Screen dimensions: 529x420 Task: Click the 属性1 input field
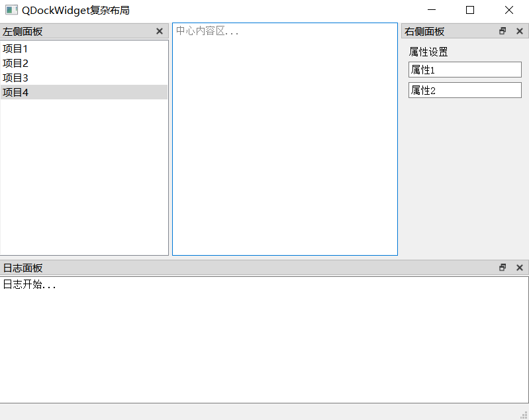(x=465, y=70)
